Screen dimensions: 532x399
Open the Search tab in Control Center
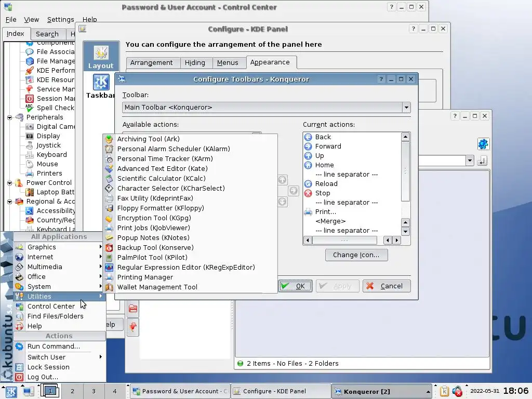pyautogui.click(x=47, y=34)
